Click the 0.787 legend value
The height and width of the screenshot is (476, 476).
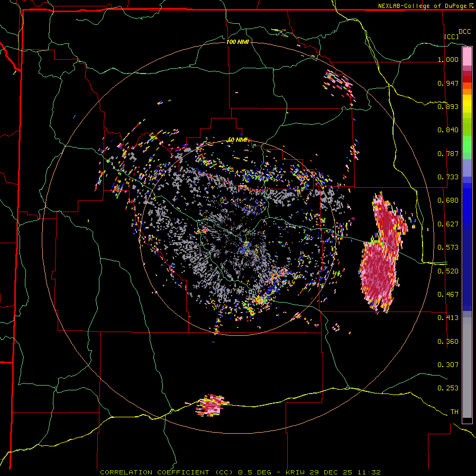448,153
